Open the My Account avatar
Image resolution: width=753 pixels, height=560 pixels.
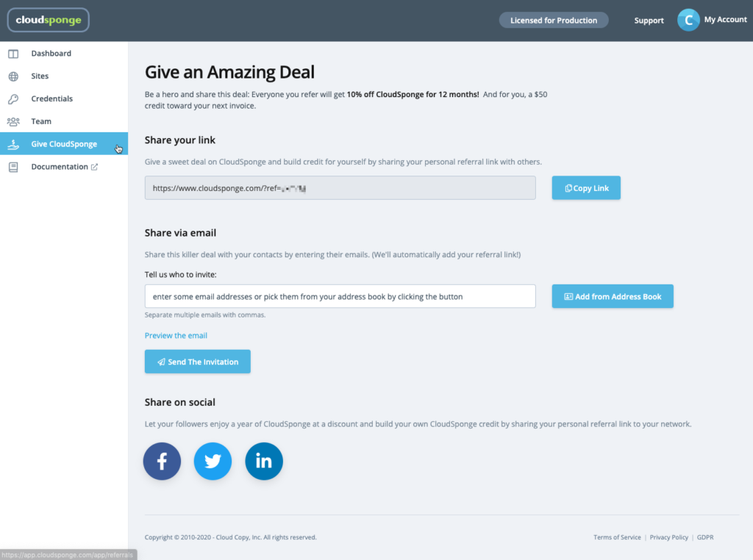pos(688,20)
